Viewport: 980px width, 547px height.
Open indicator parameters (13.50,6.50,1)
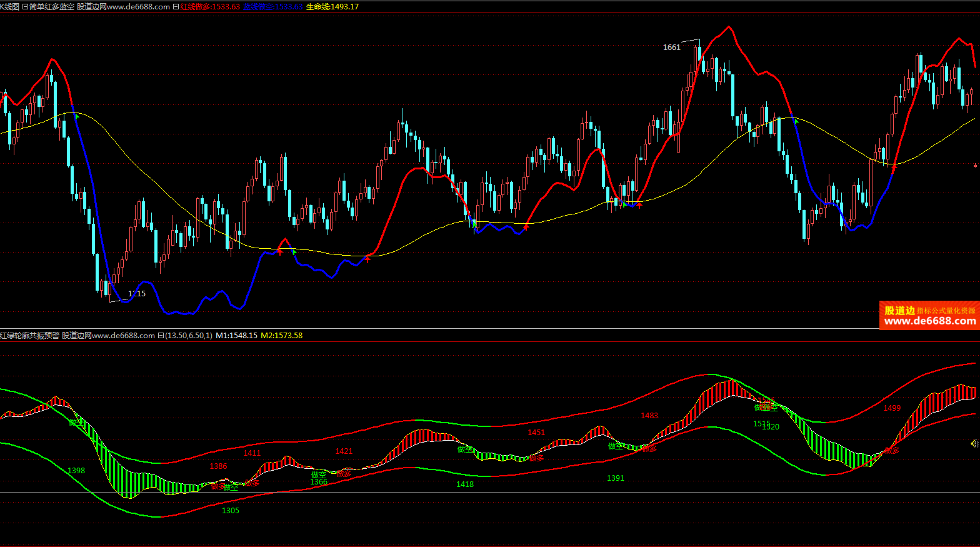point(188,336)
